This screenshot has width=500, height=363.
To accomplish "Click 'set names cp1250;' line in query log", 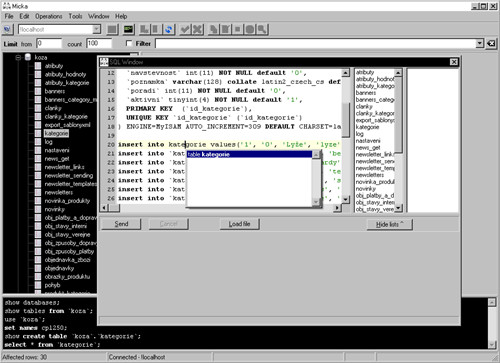I will click(x=36, y=328).
